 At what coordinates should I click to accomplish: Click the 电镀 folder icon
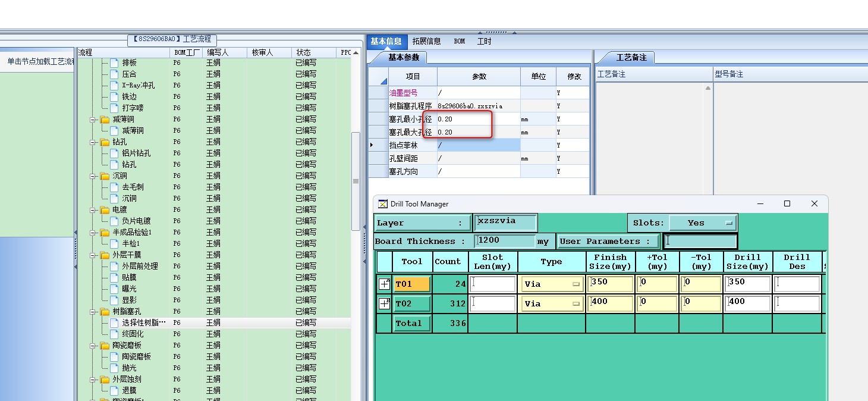click(105, 209)
